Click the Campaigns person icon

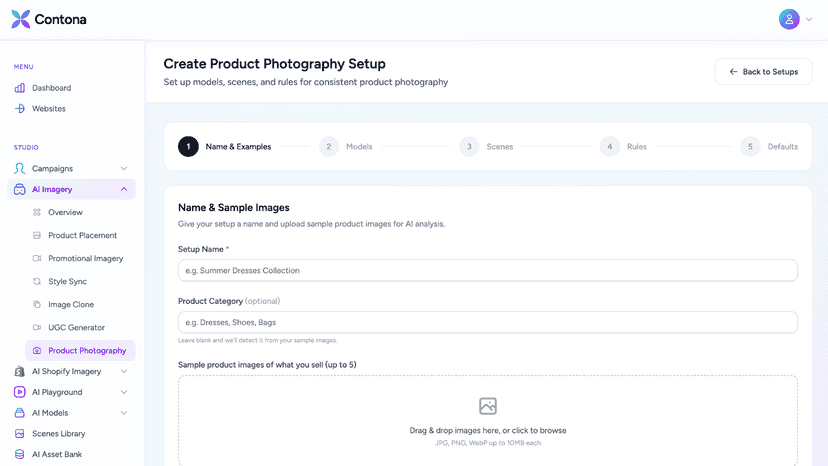[x=20, y=169]
